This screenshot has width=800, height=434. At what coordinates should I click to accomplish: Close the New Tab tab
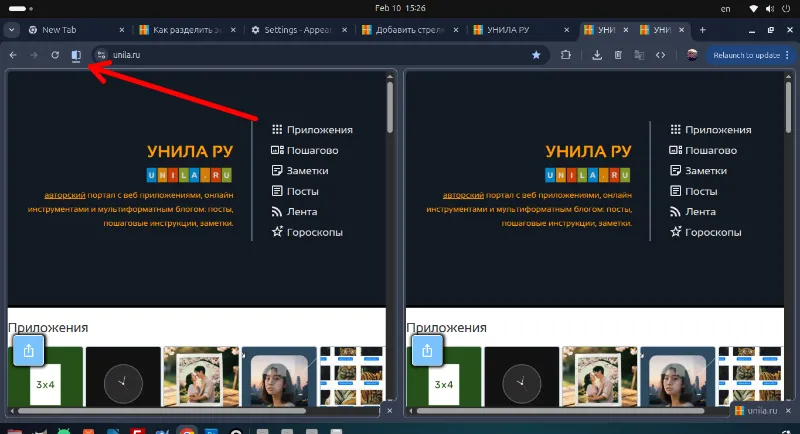click(121, 30)
